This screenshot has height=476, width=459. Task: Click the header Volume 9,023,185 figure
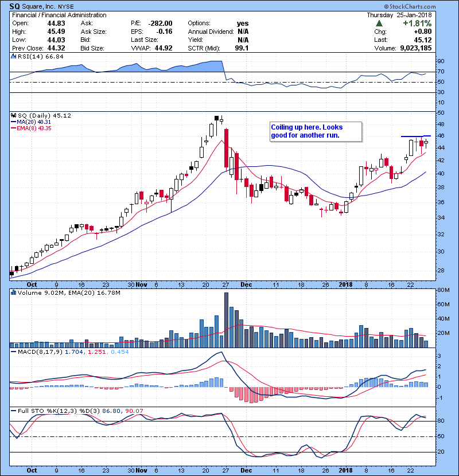pos(416,48)
